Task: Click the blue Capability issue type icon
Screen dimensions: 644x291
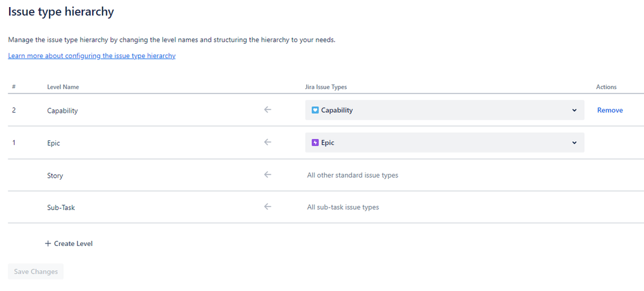Action: coord(315,110)
